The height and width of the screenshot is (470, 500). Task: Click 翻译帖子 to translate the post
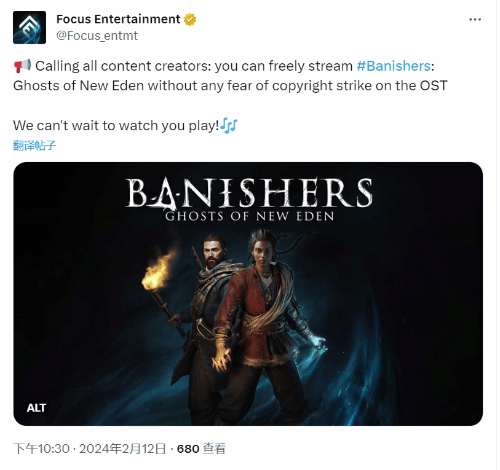click(34, 145)
